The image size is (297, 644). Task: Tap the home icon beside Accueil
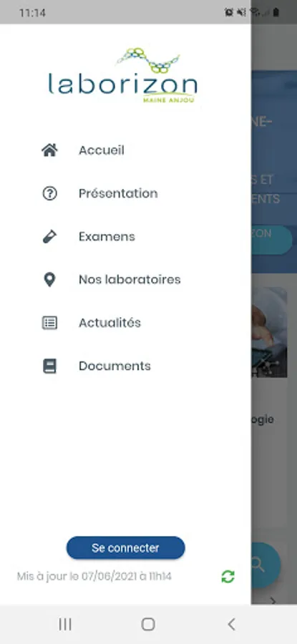pyautogui.click(x=49, y=150)
